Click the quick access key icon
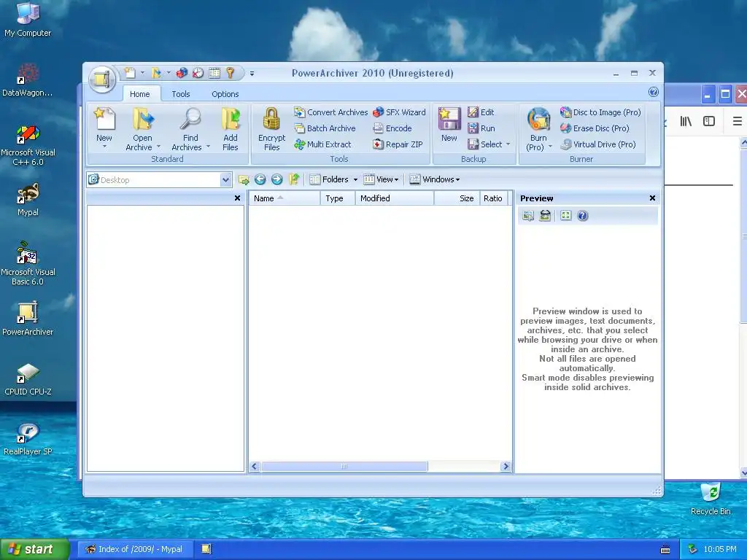747x560 pixels. coord(230,73)
